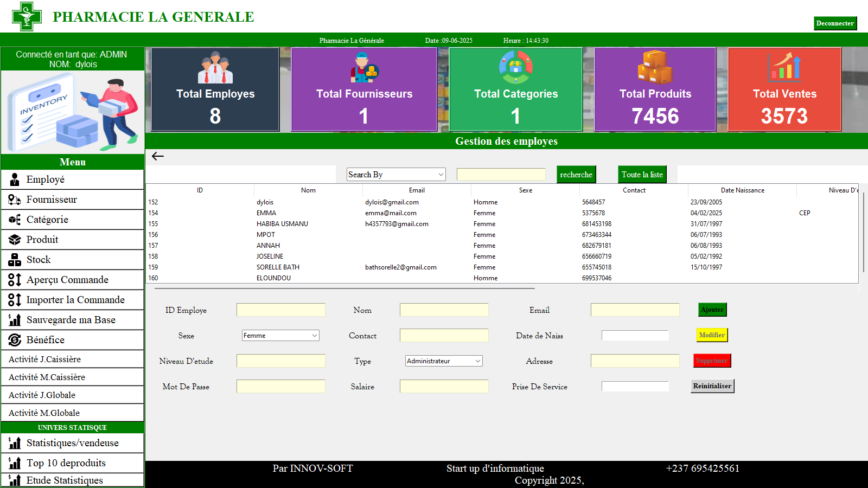Select the Employé menu icon
Viewport: 868px width, 488px height.
click(x=14, y=179)
